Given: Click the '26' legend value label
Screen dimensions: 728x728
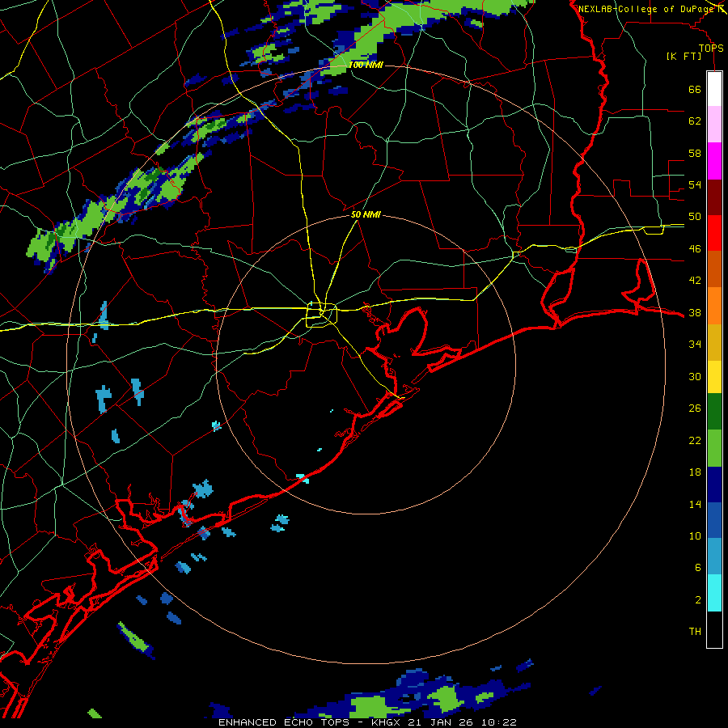Looking at the screenshot, I should (695, 408).
